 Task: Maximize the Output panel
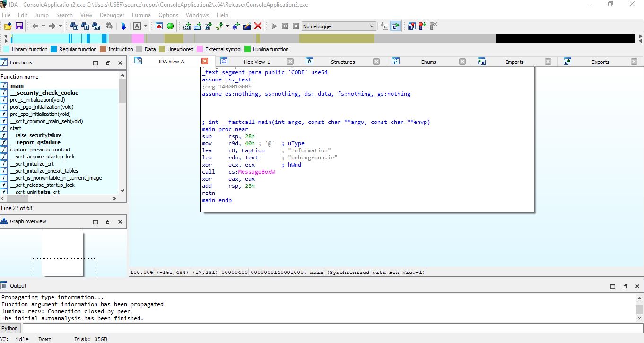(x=613, y=286)
